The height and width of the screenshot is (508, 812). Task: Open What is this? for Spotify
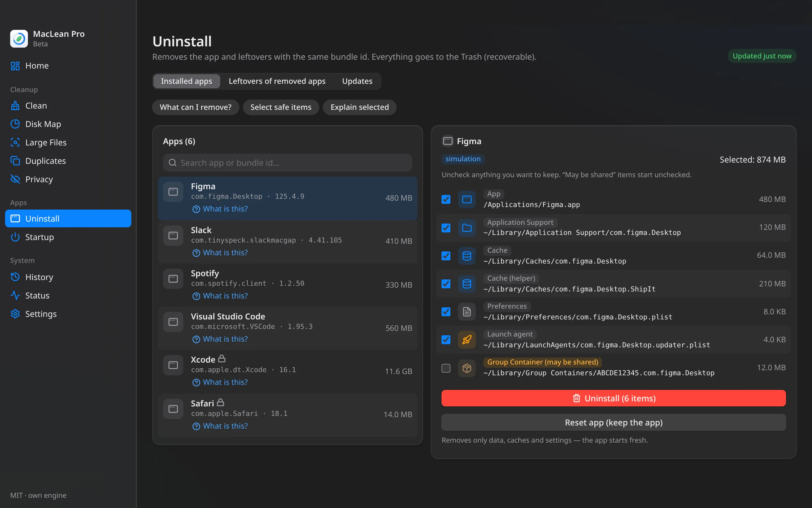click(x=220, y=296)
